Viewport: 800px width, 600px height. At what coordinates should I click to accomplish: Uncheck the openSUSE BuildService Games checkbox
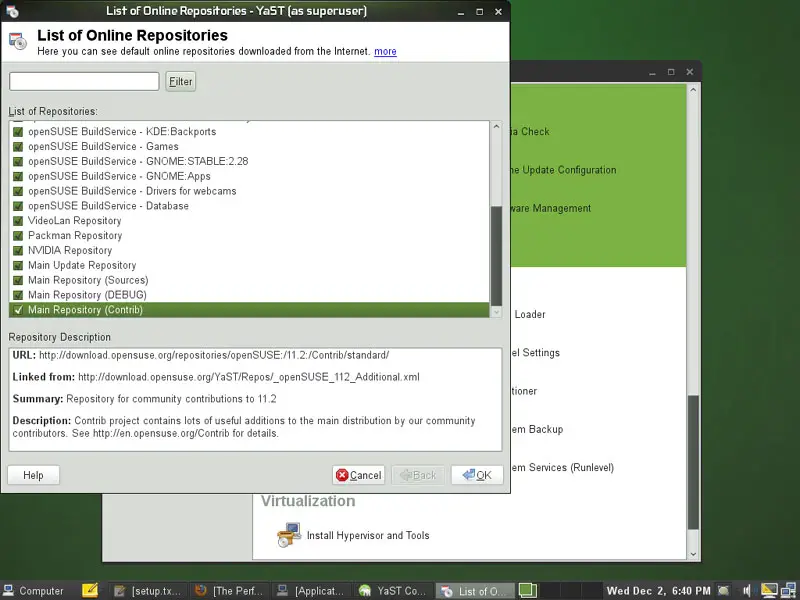pos(18,146)
